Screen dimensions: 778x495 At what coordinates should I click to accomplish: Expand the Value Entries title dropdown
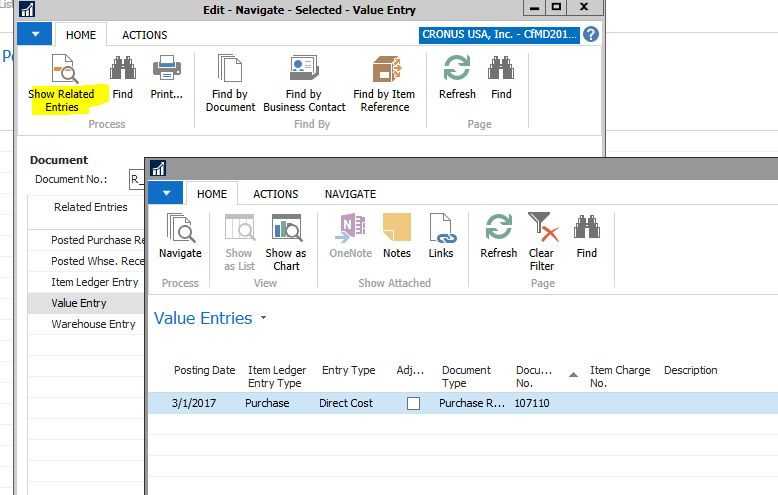[263, 318]
